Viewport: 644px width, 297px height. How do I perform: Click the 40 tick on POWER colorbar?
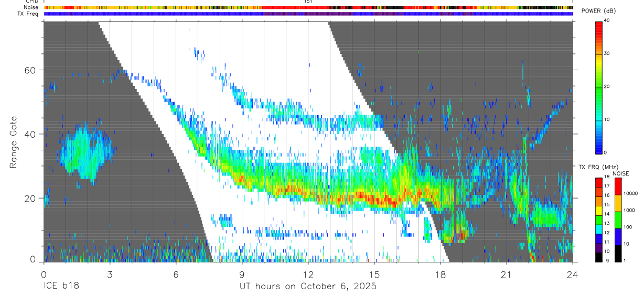point(607,21)
